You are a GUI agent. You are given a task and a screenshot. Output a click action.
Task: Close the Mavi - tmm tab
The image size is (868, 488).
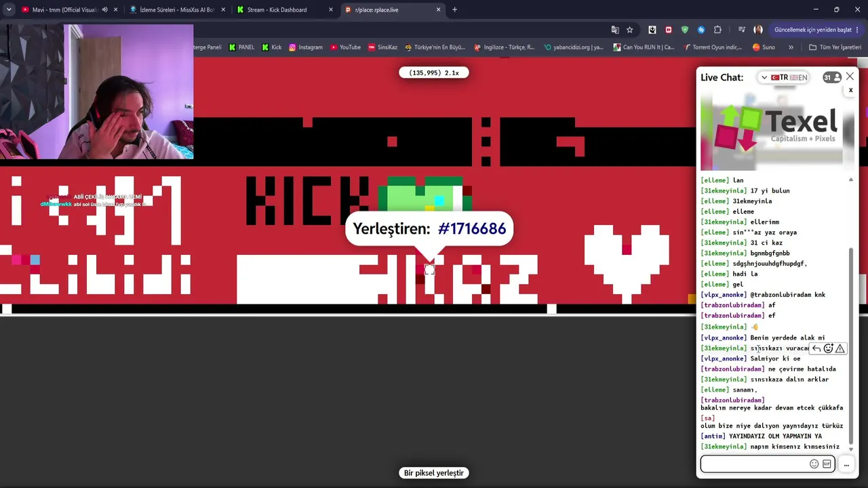coord(115,9)
